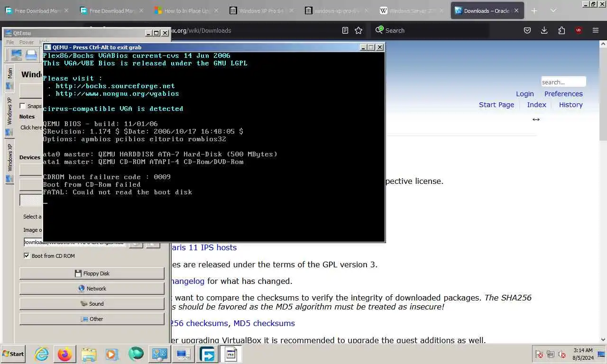Open Firefox downloads panel icon
The height and width of the screenshot is (364, 607).
click(x=544, y=30)
